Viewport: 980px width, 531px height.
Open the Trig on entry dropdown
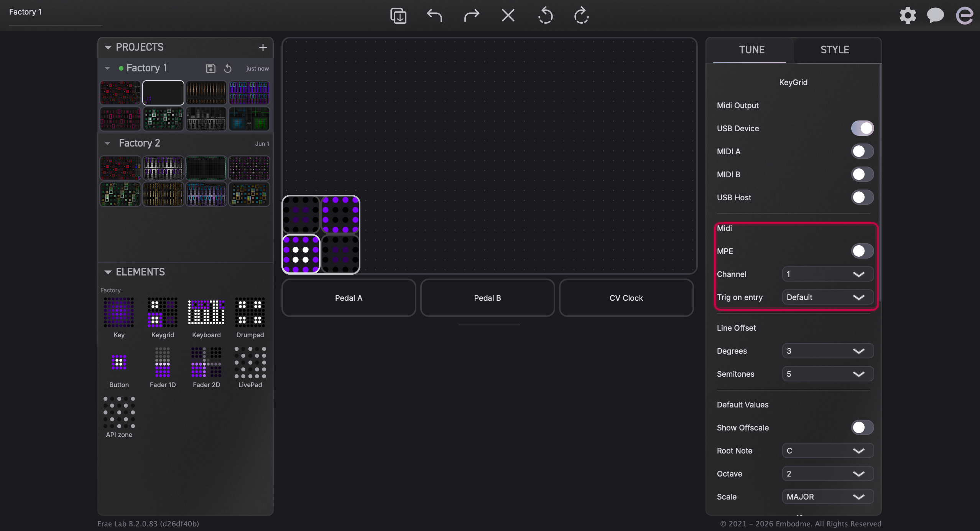(x=828, y=297)
